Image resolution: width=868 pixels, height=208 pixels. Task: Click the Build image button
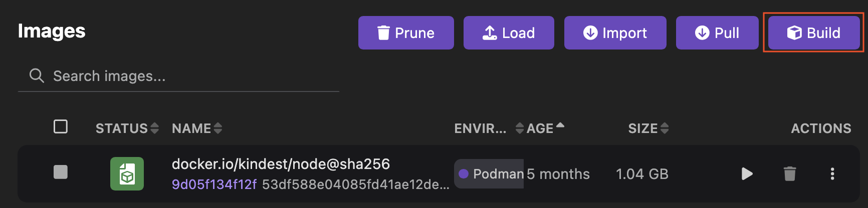point(814,33)
